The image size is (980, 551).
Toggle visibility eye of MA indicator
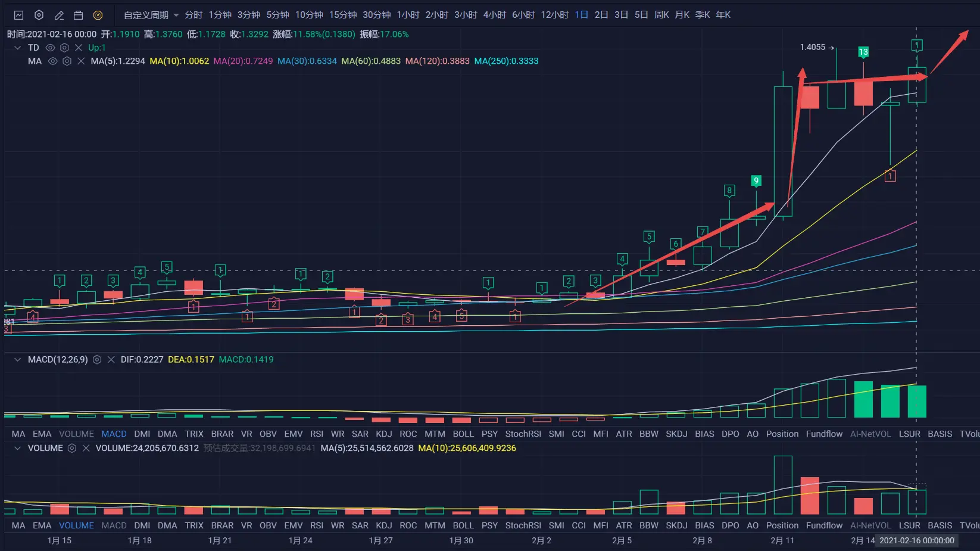tap(52, 61)
